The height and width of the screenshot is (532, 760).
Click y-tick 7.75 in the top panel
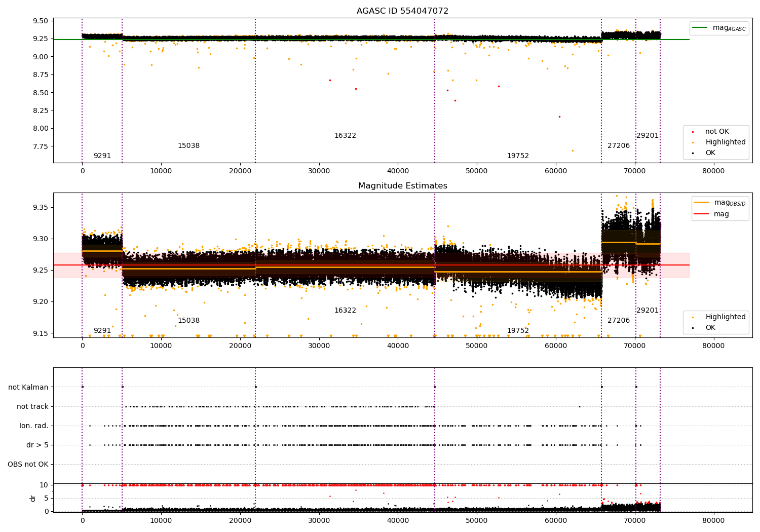[x=41, y=146]
